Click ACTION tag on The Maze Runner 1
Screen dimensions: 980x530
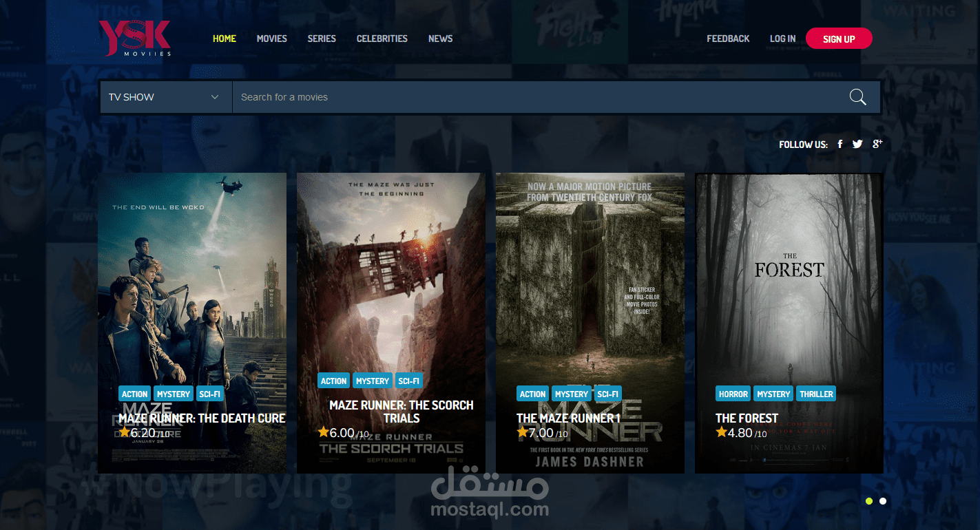(x=533, y=394)
